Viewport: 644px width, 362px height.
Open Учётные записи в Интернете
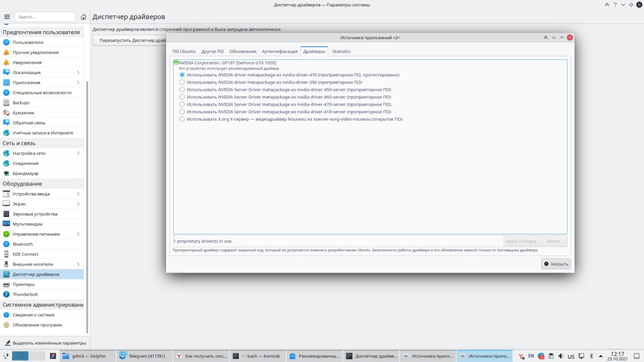(42, 133)
